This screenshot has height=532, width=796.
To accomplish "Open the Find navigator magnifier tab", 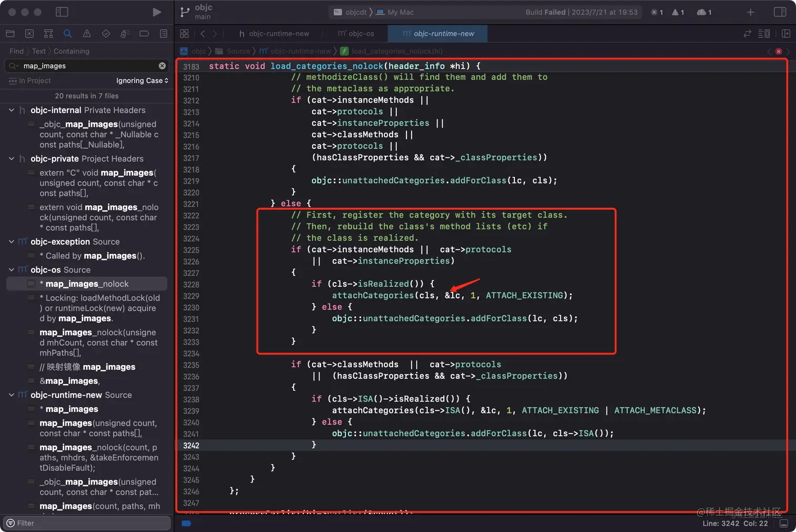I will click(x=67, y=34).
